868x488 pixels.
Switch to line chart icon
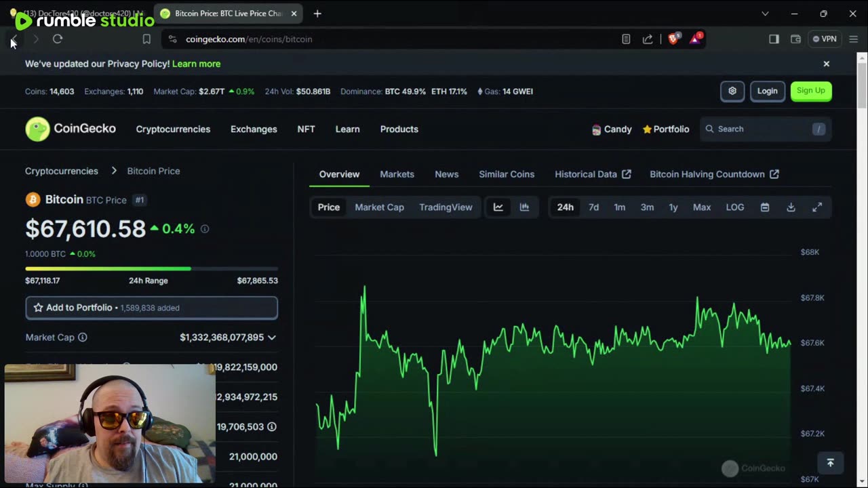coord(498,207)
